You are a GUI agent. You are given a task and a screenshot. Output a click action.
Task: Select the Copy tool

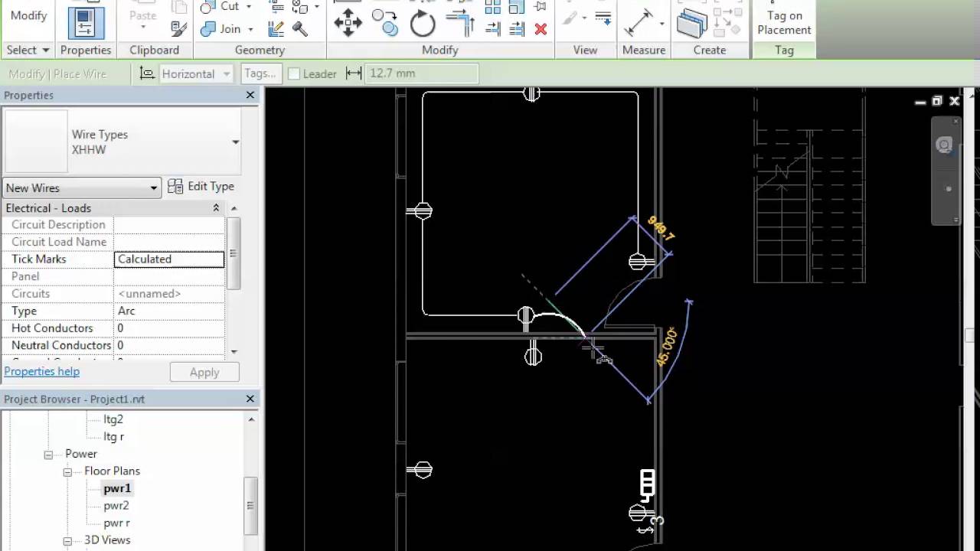click(385, 22)
